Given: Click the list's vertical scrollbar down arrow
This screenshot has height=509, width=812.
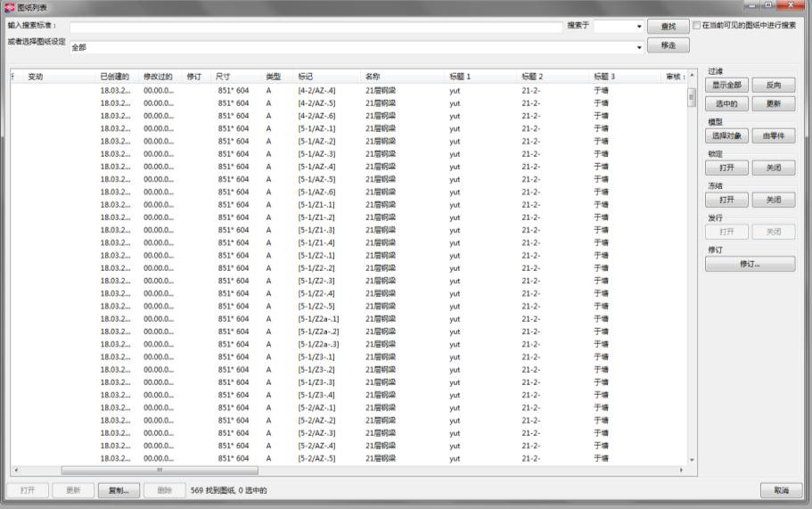Looking at the screenshot, I should coord(692,460).
